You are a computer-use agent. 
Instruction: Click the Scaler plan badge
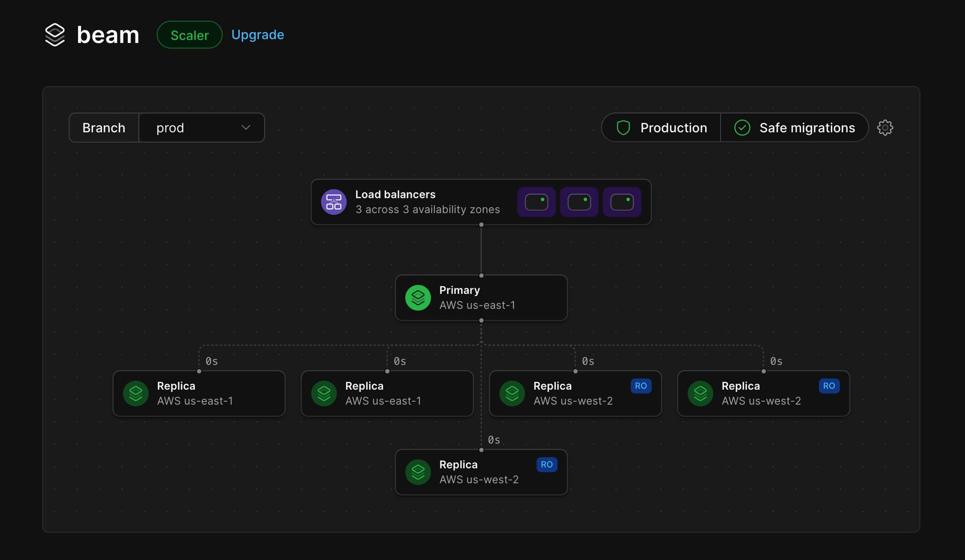pyautogui.click(x=190, y=35)
